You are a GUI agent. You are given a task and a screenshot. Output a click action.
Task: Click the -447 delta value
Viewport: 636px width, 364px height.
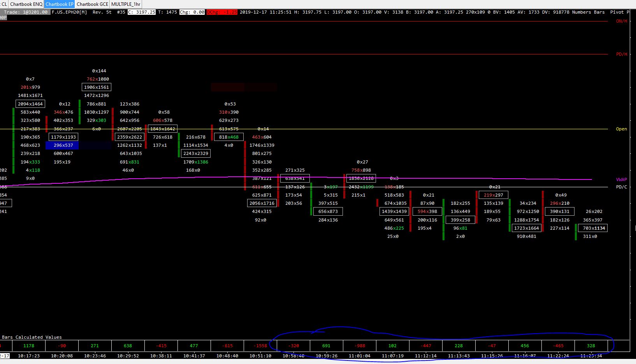(426, 346)
